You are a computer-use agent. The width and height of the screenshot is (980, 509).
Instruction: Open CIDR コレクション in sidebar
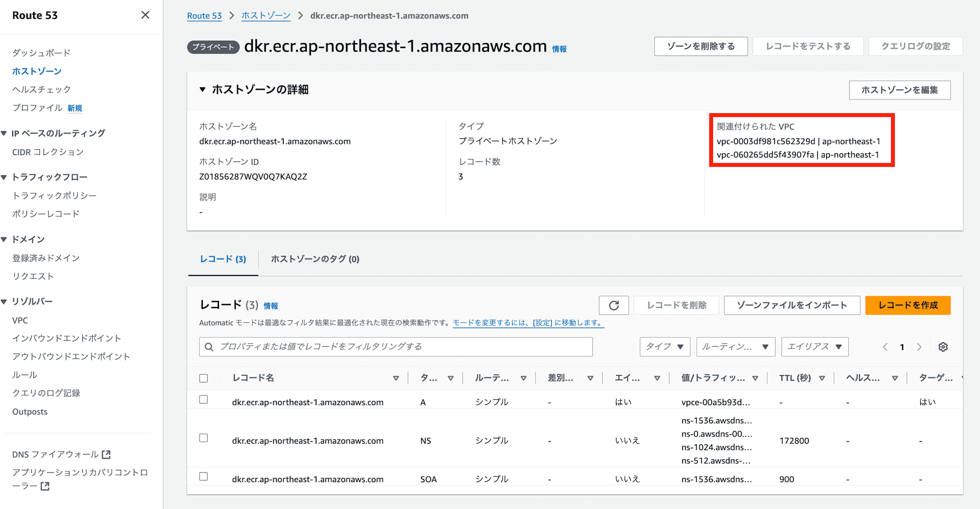click(x=48, y=152)
